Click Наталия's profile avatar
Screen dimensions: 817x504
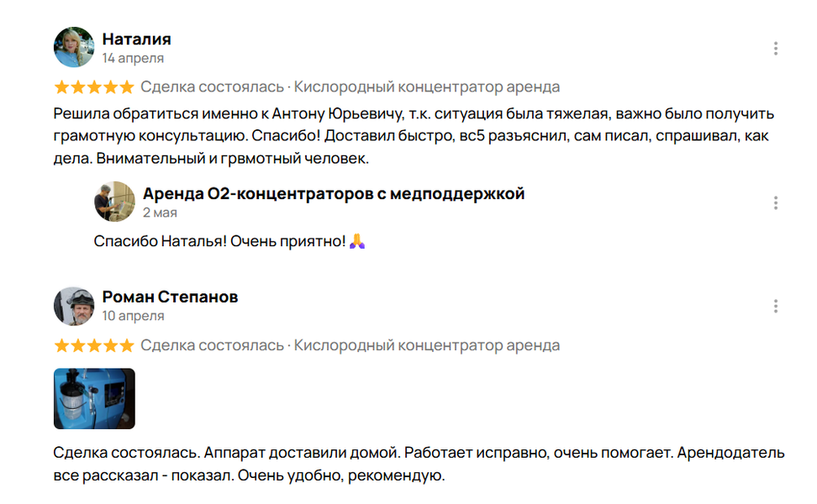(74, 47)
